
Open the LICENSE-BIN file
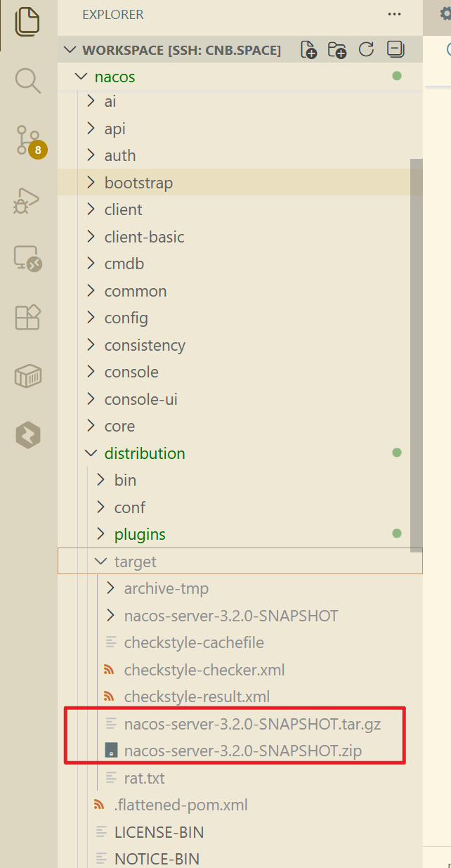240,832
